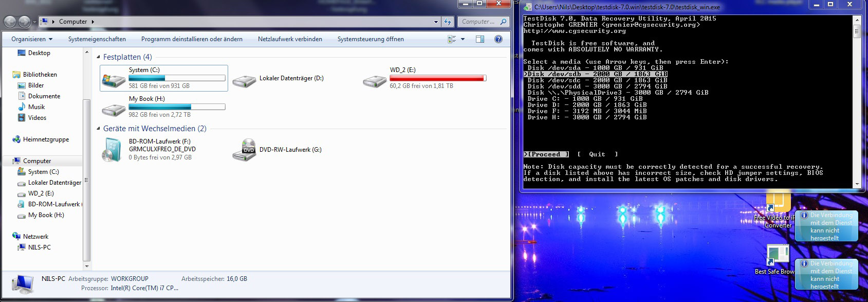Image resolution: width=868 pixels, height=302 pixels.
Task: Select My Book (H:) in navigation tree
Action: (46, 215)
